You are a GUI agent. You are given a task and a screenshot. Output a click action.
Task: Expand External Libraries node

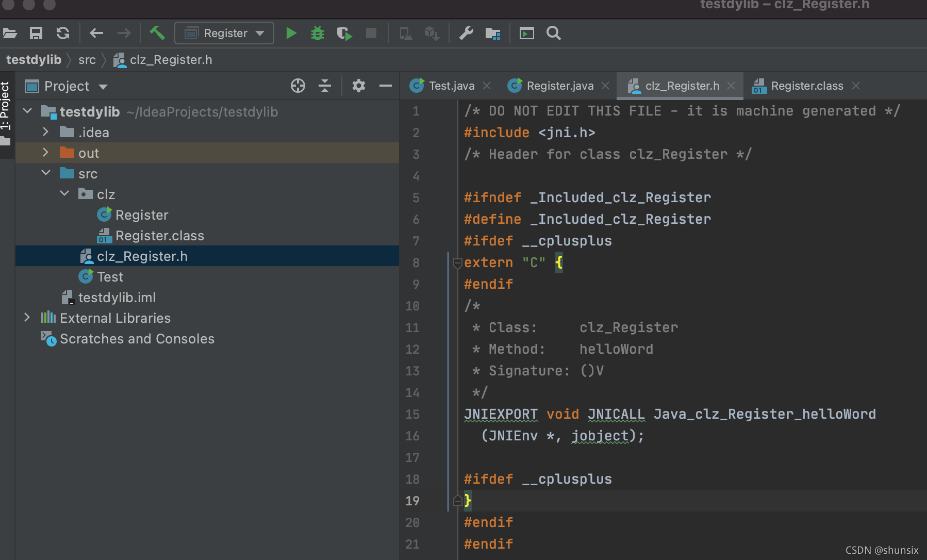pyautogui.click(x=27, y=317)
